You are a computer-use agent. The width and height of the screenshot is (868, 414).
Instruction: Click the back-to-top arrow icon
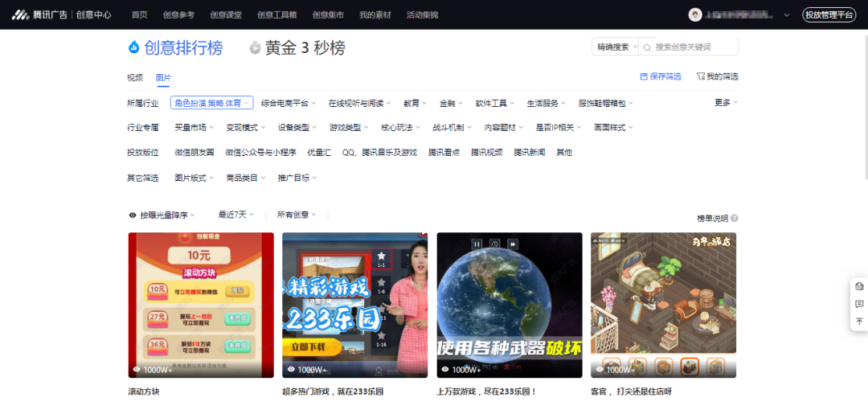click(859, 322)
